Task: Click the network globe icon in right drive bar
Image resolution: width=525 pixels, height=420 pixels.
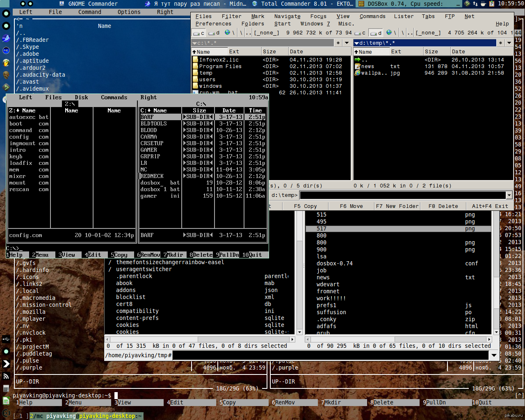Action: pyautogui.click(x=389, y=32)
